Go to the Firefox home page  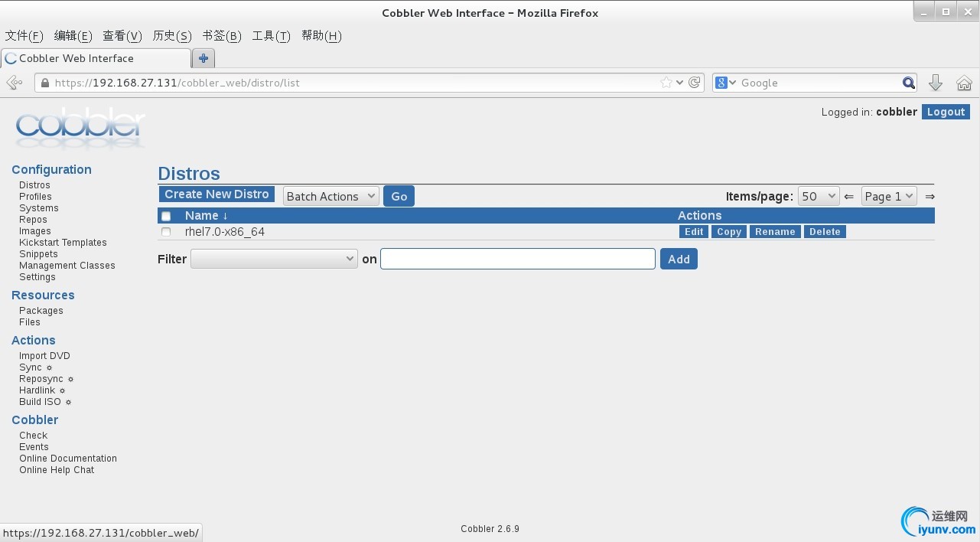(964, 83)
